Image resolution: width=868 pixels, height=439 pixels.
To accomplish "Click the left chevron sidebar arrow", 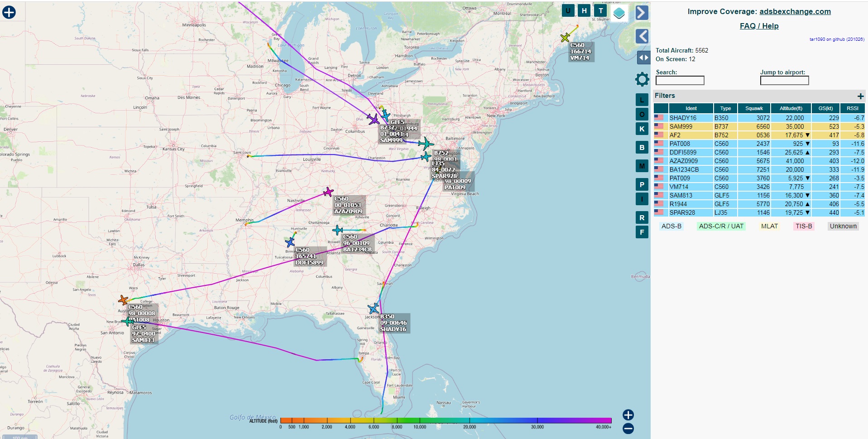I will point(642,36).
